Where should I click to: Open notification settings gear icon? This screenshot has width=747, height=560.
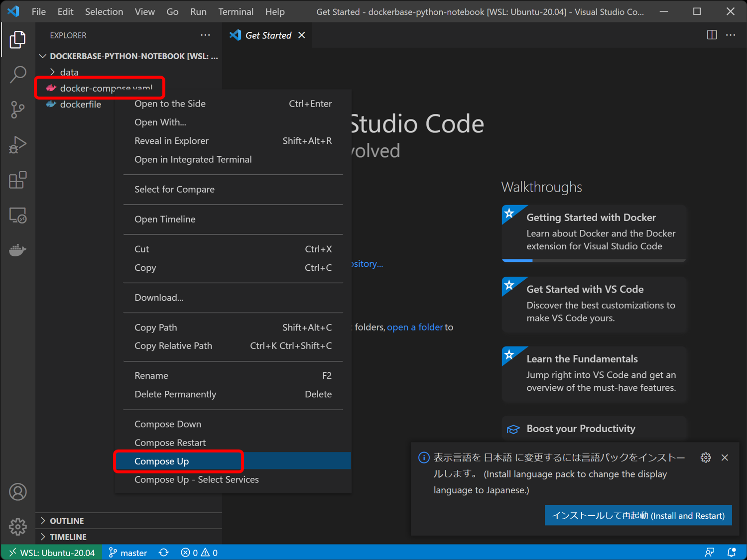(x=706, y=457)
